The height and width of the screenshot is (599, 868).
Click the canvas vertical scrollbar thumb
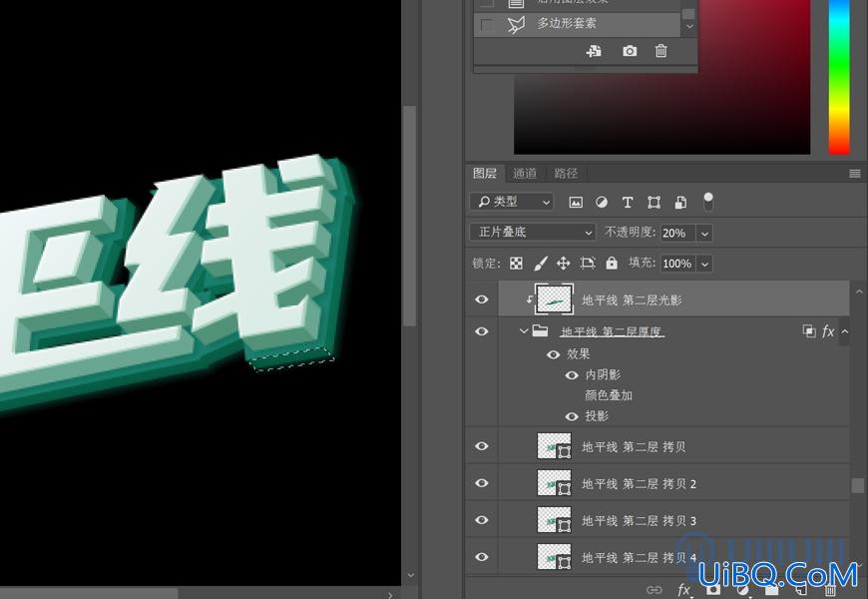(410, 215)
